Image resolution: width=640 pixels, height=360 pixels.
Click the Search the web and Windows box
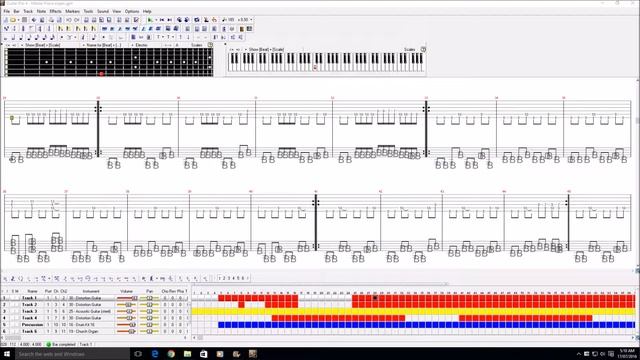point(72,354)
